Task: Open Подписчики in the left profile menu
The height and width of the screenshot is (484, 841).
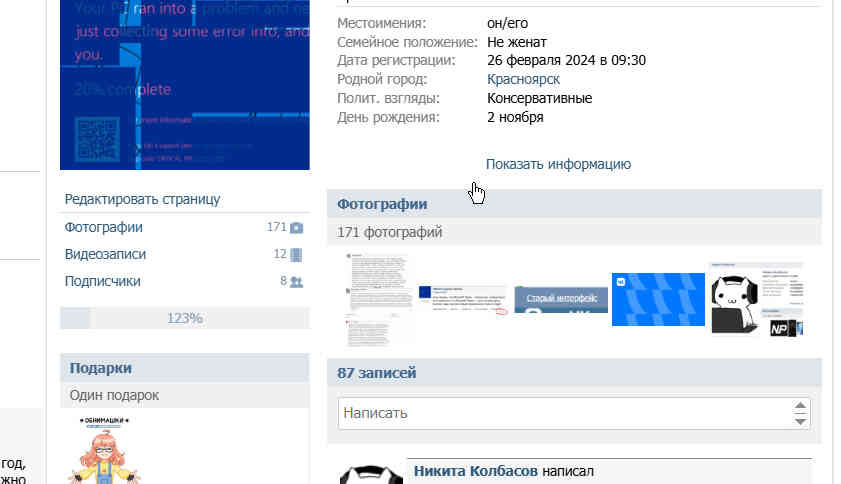Action: tap(102, 281)
